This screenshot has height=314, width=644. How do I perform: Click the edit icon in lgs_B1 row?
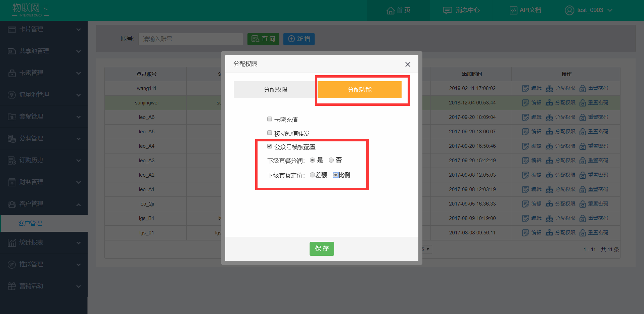[525, 219]
